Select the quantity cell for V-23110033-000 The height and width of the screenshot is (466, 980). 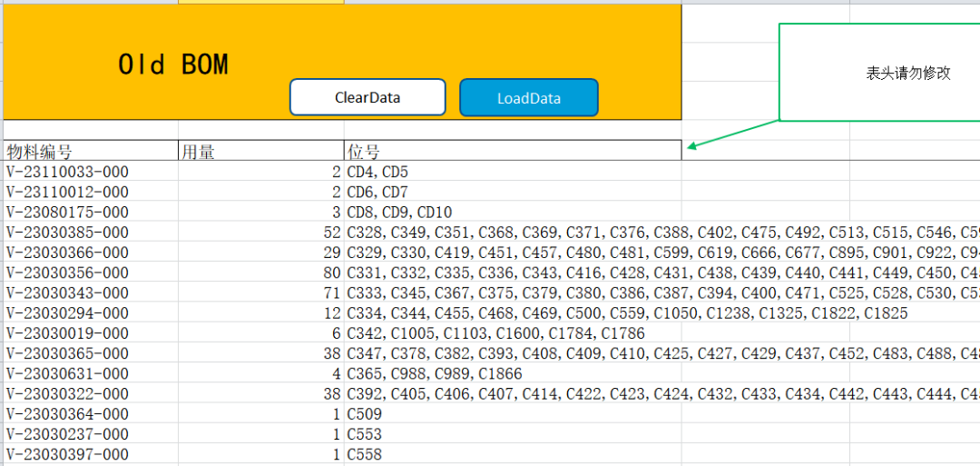(261, 172)
